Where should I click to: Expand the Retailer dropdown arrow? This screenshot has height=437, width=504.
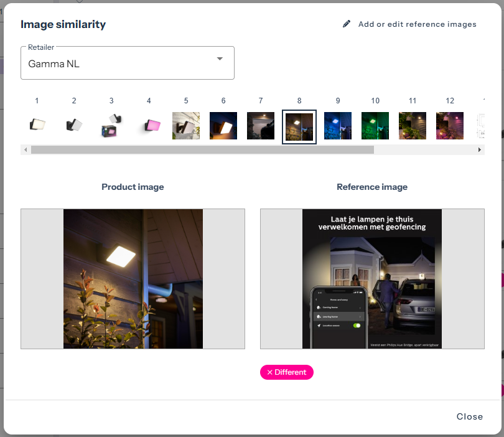(x=220, y=59)
